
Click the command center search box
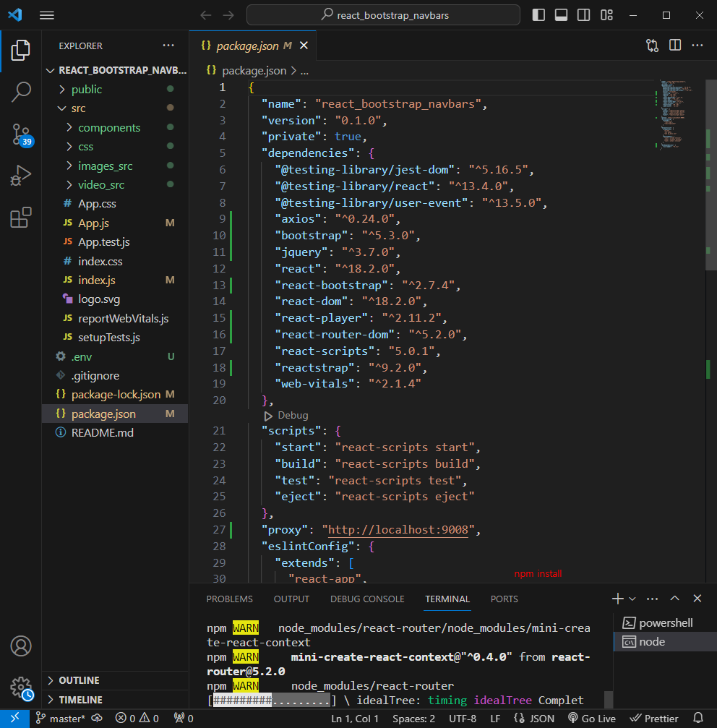383,15
